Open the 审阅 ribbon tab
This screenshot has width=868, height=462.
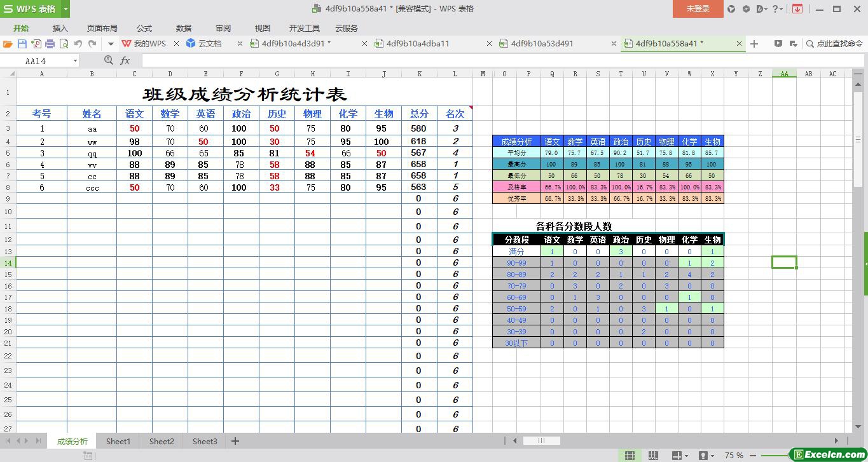click(223, 28)
